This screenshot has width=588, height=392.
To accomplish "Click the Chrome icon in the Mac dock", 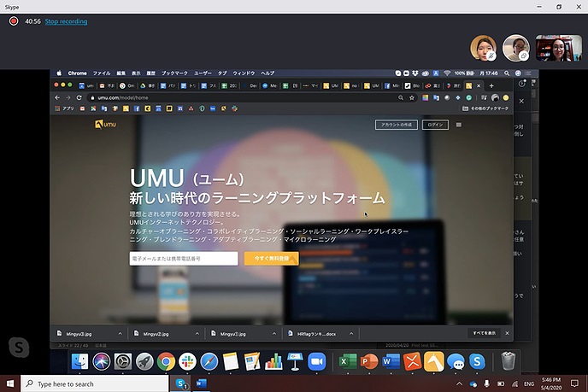I will click(x=166, y=361).
